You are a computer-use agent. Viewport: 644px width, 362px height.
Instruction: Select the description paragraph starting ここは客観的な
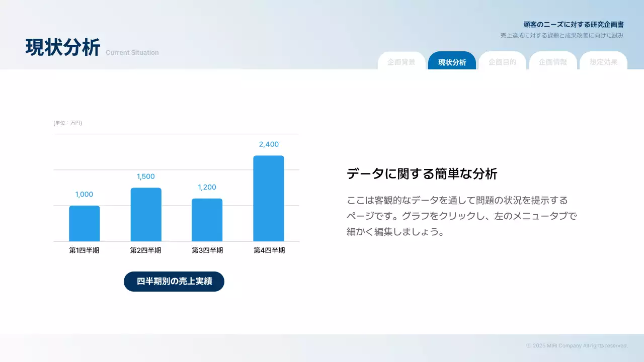[461, 216]
